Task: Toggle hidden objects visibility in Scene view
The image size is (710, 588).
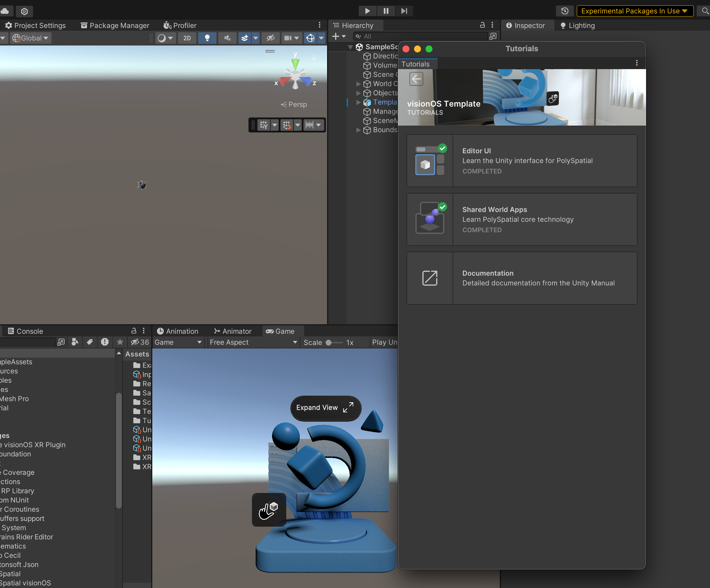Action: pyautogui.click(x=270, y=38)
